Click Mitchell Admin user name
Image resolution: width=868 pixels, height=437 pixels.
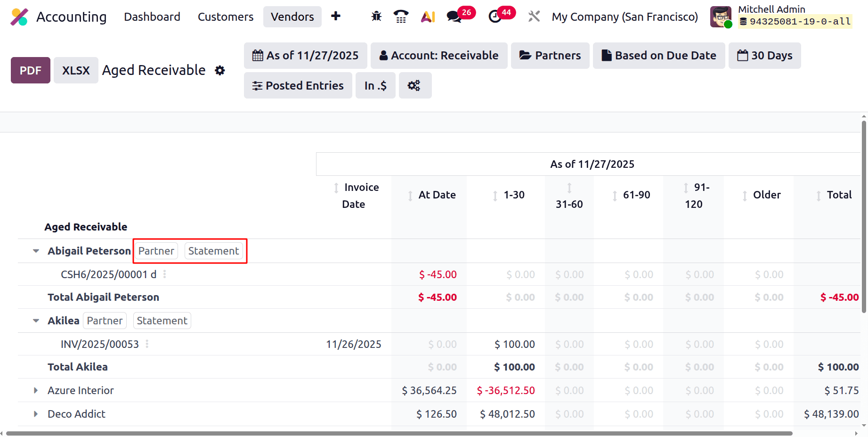click(771, 9)
